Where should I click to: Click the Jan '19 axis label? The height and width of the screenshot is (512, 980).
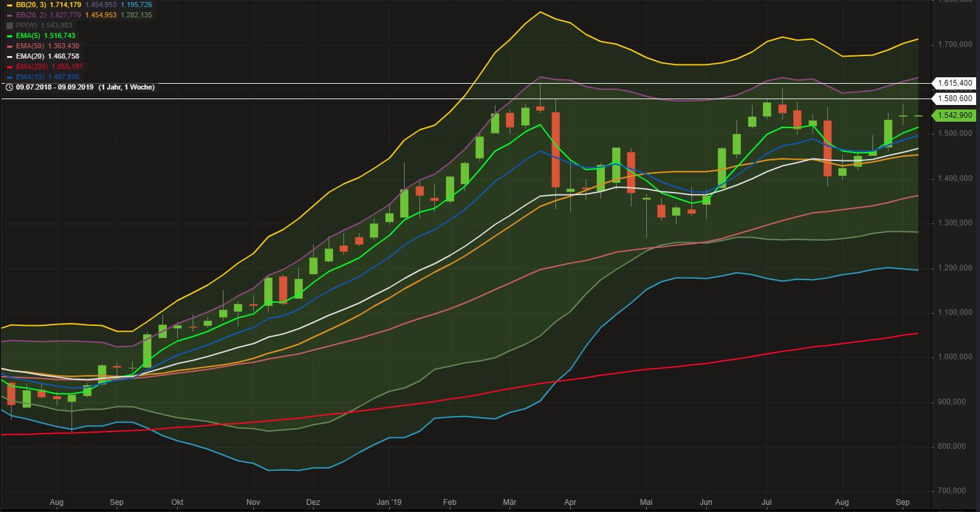tap(390, 502)
